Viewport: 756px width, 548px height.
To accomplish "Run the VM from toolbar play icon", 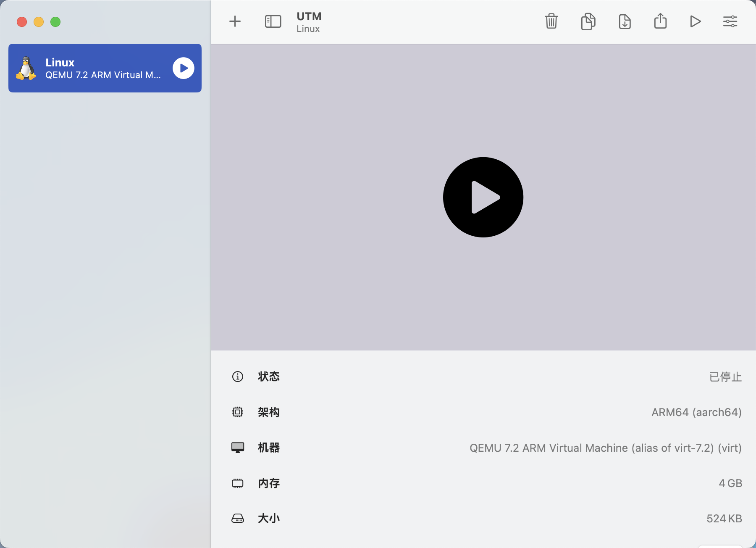I will [695, 21].
